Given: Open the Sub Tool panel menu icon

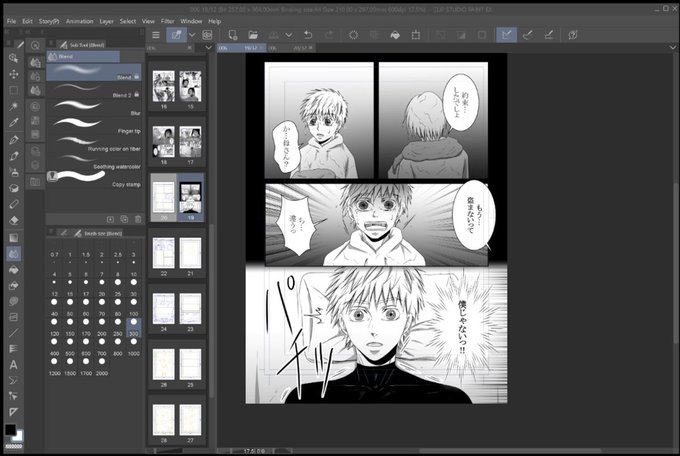Looking at the screenshot, I should pos(51,43).
